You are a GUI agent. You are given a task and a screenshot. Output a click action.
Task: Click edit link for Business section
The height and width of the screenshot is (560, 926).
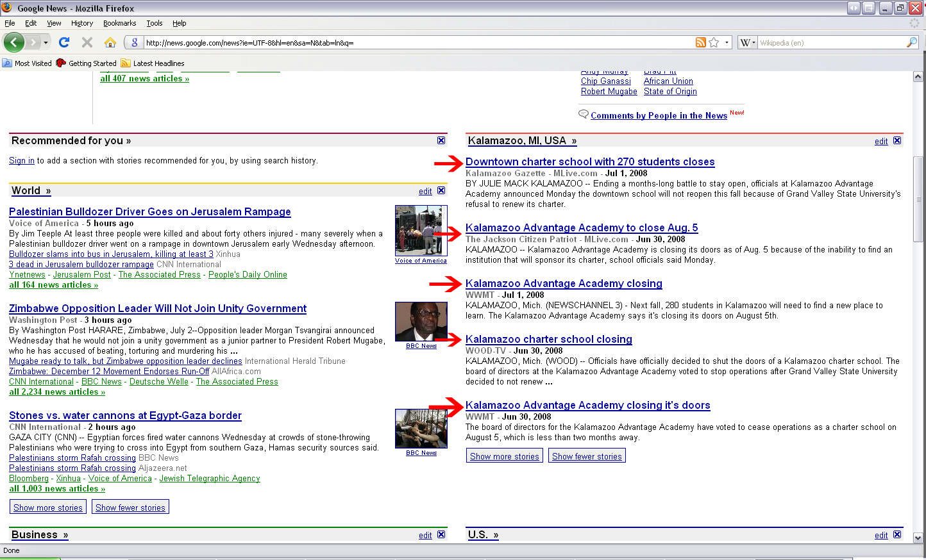click(425, 535)
